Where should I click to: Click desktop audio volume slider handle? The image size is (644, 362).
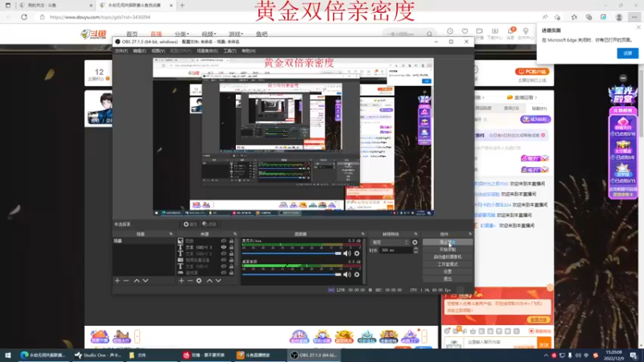(338, 274)
